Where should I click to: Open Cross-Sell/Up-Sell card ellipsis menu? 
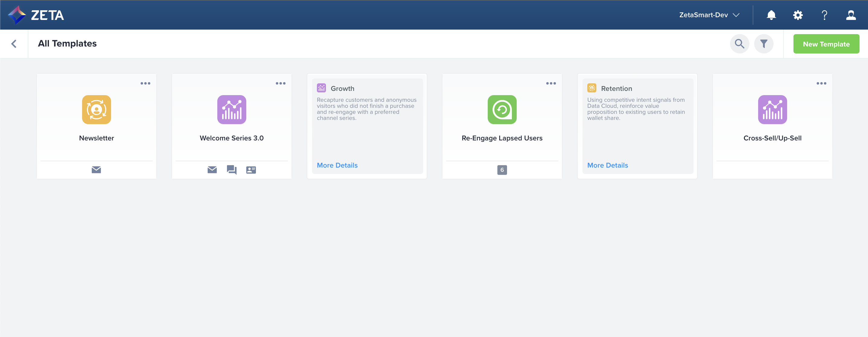[x=821, y=83]
